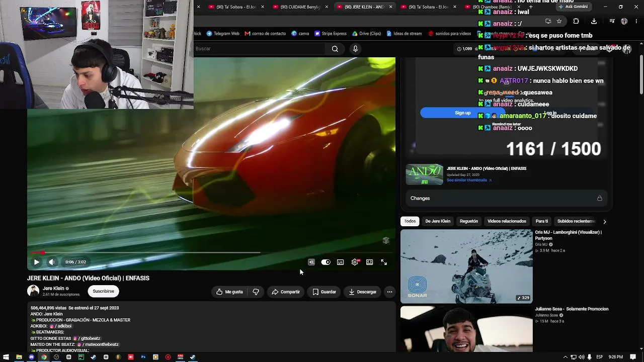
Task: Open Julianno Sosa Solamente Promocion thumbnail
Action: (466, 329)
